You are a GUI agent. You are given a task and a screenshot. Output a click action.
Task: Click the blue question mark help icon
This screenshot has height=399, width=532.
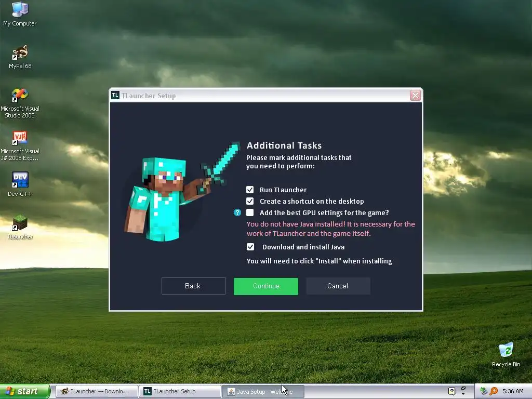(x=237, y=212)
